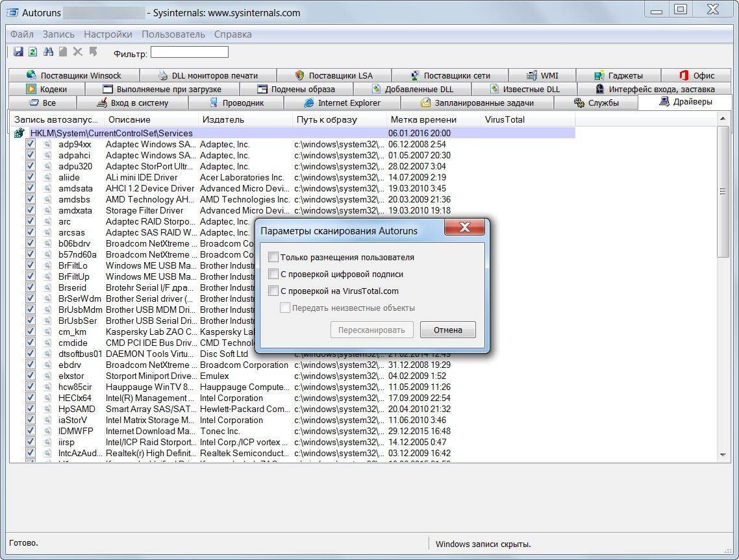Open the Пользователь menu
The height and width of the screenshot is (560, 739).
tap(173, 34)
